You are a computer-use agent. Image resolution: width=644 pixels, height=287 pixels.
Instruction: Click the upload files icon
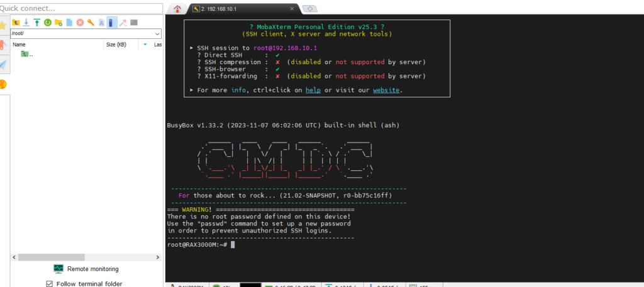click(37, 23)
